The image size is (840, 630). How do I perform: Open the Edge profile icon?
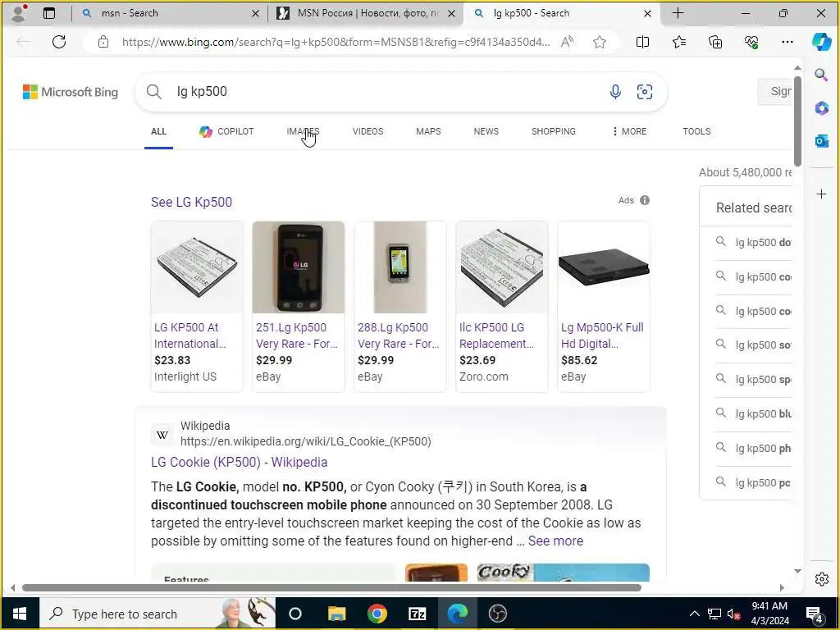click(x=20, y=13)
